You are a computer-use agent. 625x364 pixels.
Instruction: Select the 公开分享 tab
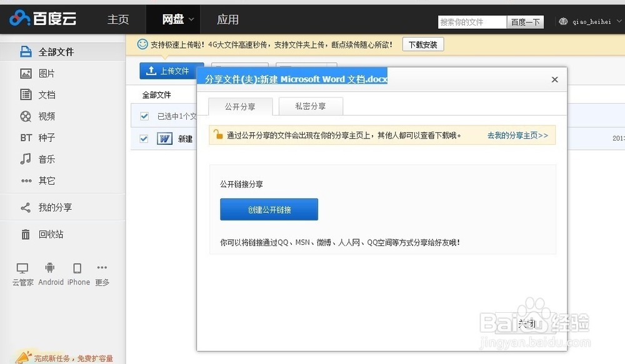(241, 106)
